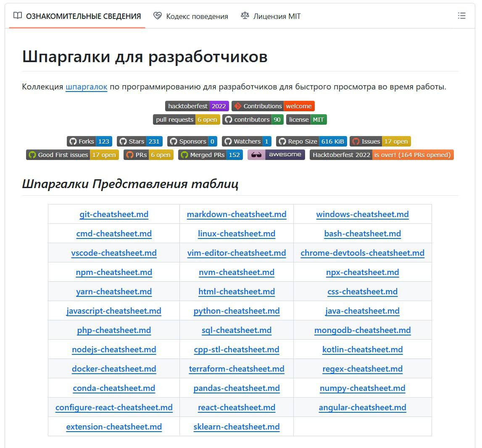This screenshot has width=482, height=448.
Task: Open numpy-cheatsheet.md
Action: click(x=362, y=388)
